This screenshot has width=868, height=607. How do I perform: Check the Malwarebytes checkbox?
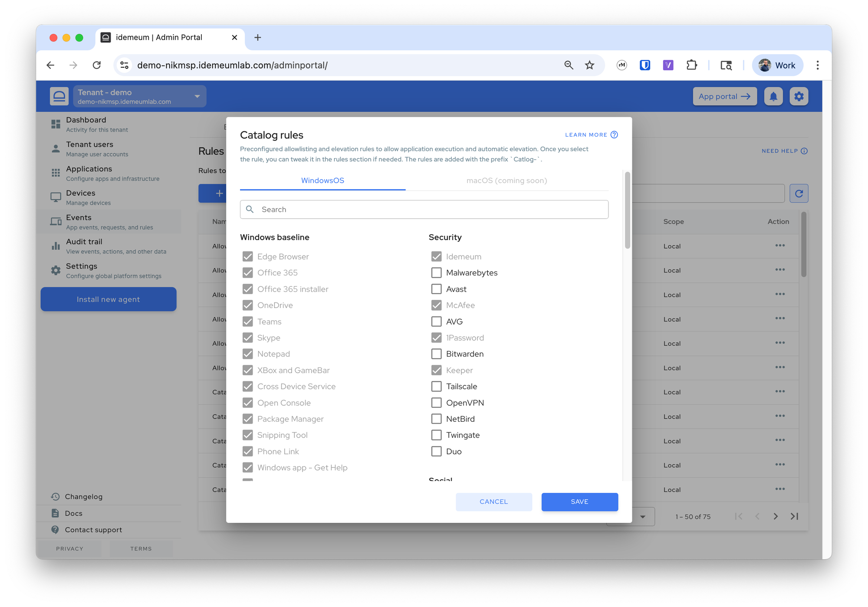click(x=436, y=273)
